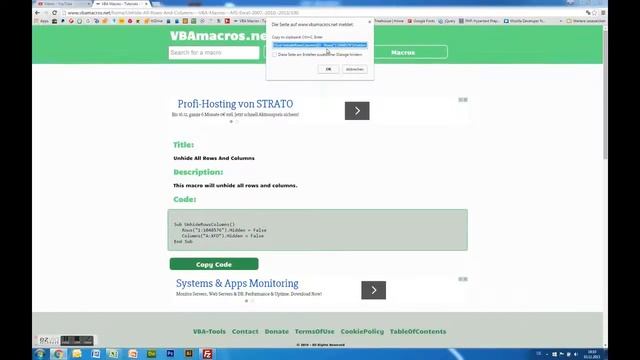This screenshot has height=360, width=640.
Task: Open the jQuery bookmark
Action: pyautogui.click(x=447, y=21)
